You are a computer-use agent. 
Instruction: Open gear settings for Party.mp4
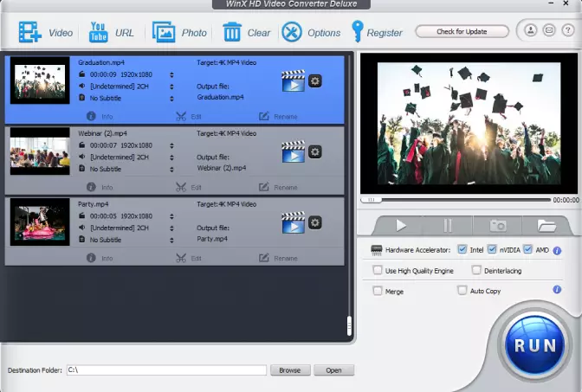pos(315,222)
